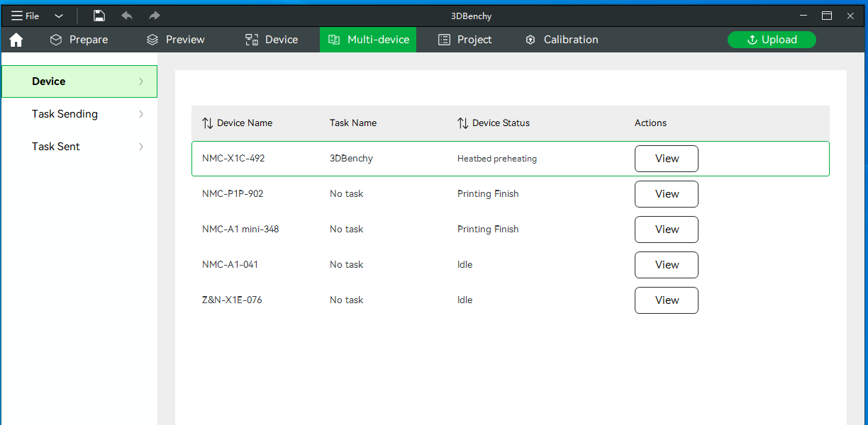868x425 pixels.
Task: Click the Task Name column header
Action: coord(353,123)
